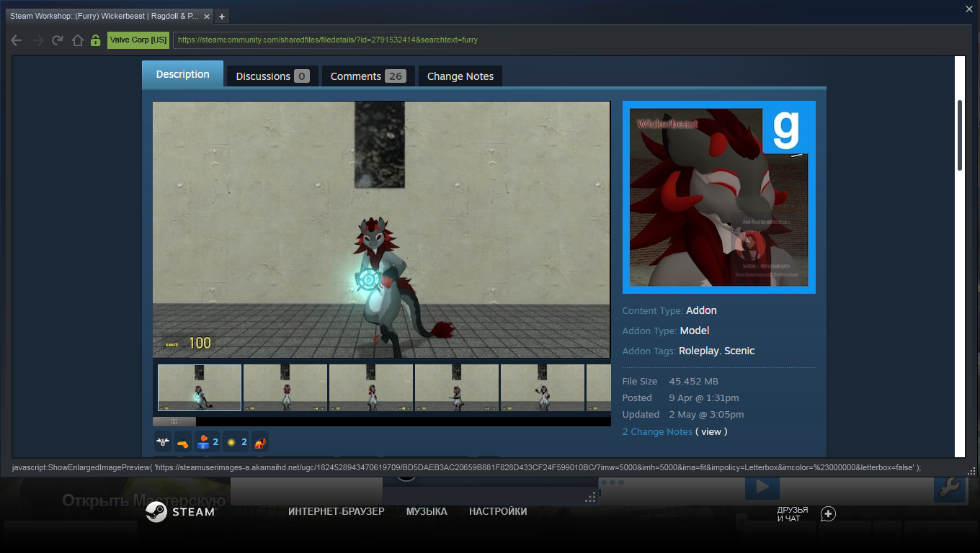Open the Change Notes tab
Viewport: 980px width, 553px height.
[460, 76]
